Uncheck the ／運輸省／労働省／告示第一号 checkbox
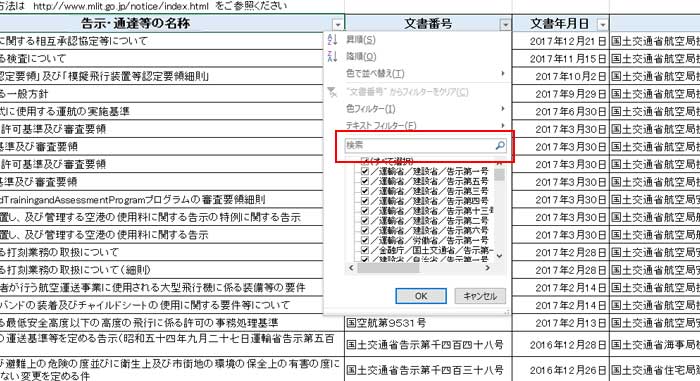The height and width of the screenshot is (381, 700). coord(365,240)
